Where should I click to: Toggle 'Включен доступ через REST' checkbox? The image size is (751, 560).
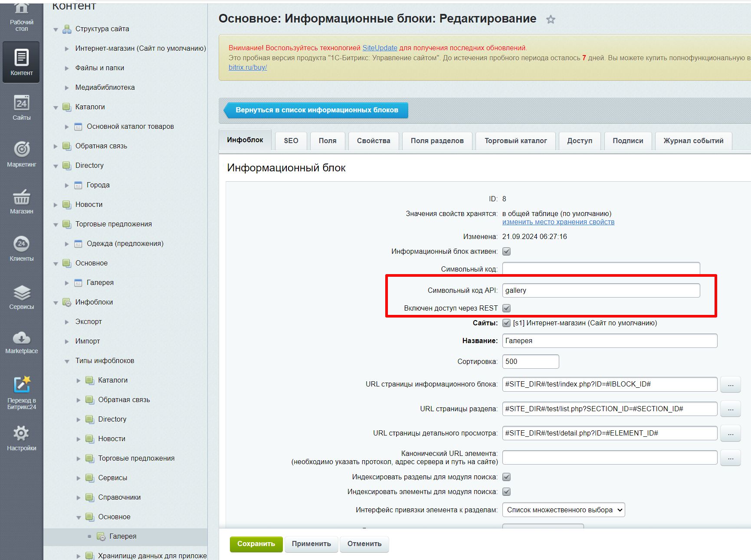[506, 308]
